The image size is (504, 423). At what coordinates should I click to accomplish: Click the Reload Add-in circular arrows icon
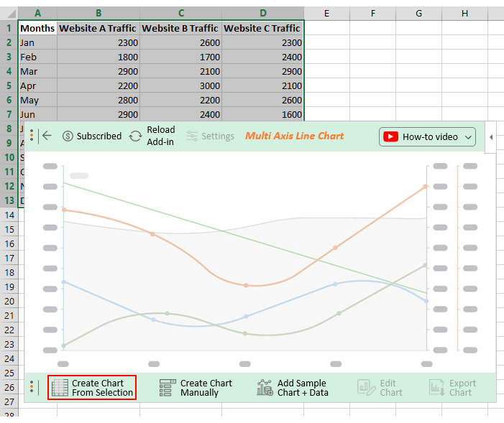pos(136,136)
